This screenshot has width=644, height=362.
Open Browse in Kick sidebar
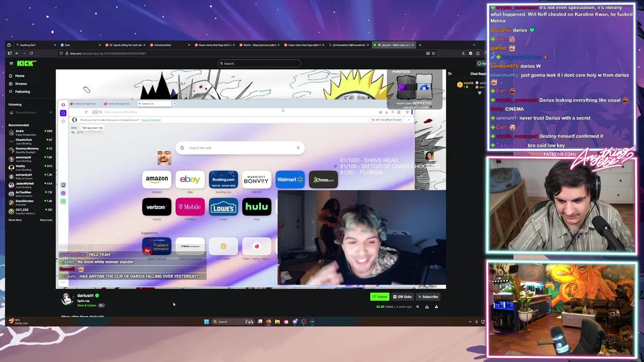pyautogui.click(x=20, y=84)
